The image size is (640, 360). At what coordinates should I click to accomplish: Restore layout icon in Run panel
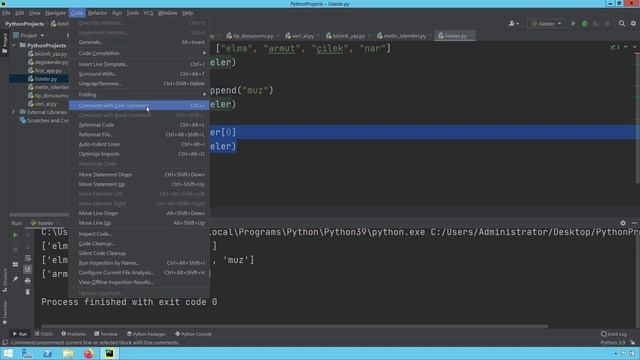tap(15, 264)
